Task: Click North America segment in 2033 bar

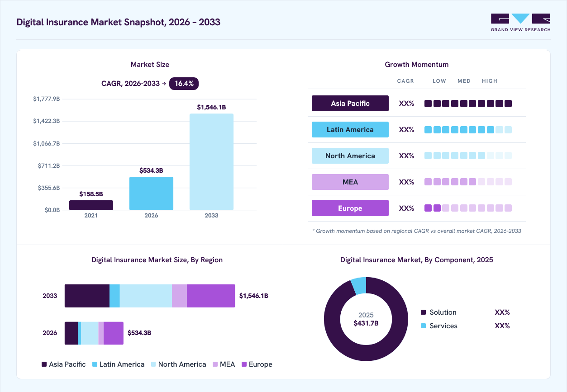Action: pos(146,296)
